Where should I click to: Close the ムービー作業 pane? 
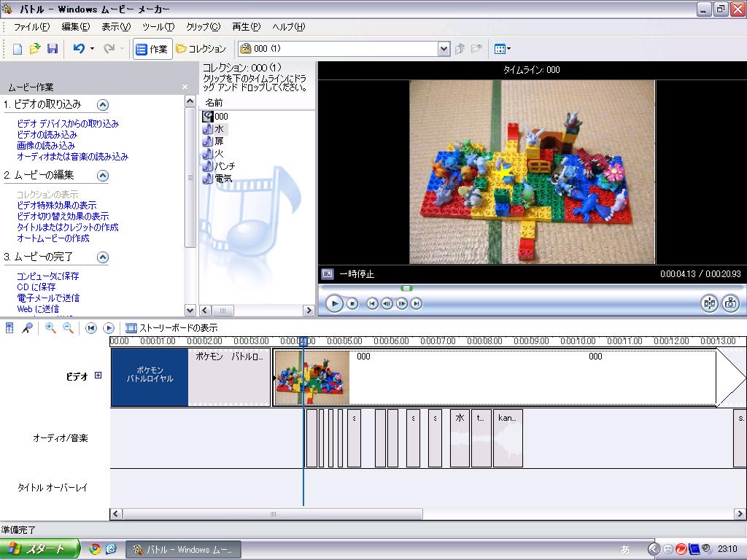click(185, 87)
